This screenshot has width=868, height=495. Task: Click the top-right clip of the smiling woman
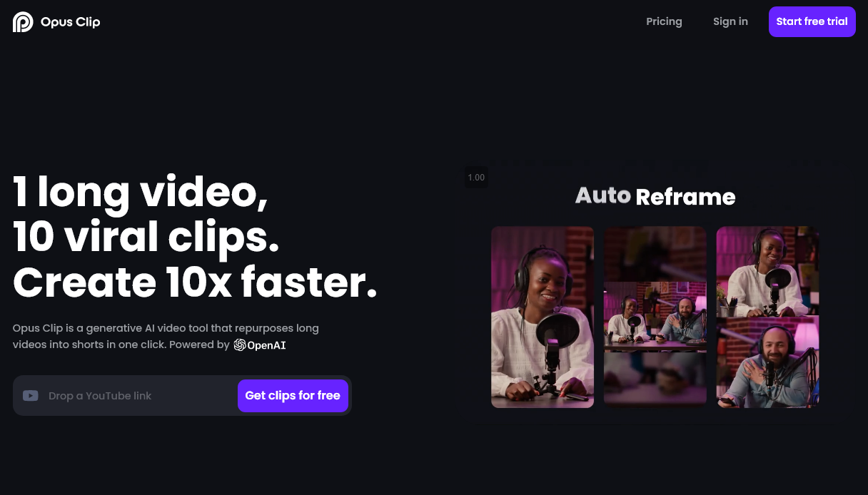click(767, 271)
